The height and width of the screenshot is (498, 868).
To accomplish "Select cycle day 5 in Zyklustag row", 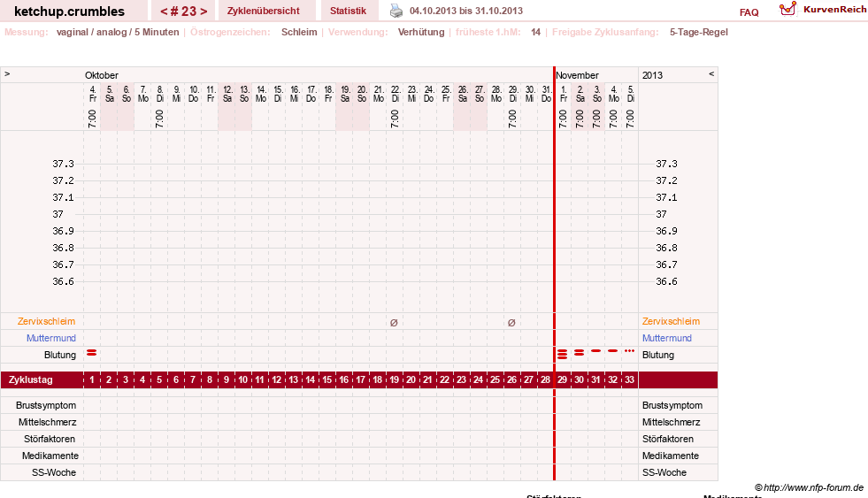I will 159,379.
